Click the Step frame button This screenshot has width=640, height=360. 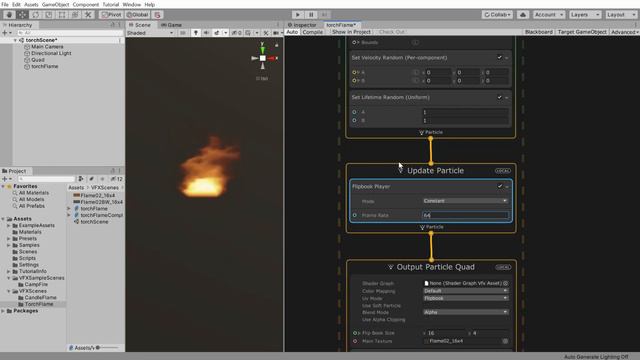[324, 15]
